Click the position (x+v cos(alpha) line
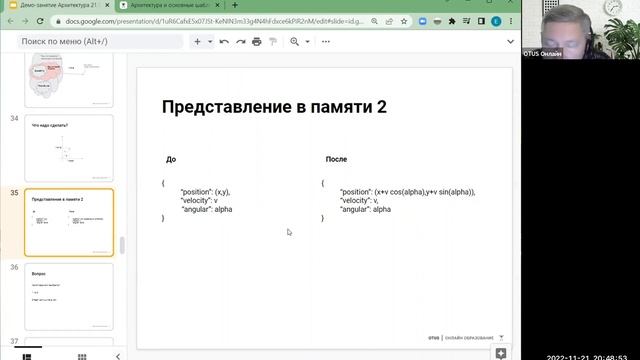This screenshot has width=640, height=360. coord(407,192)
